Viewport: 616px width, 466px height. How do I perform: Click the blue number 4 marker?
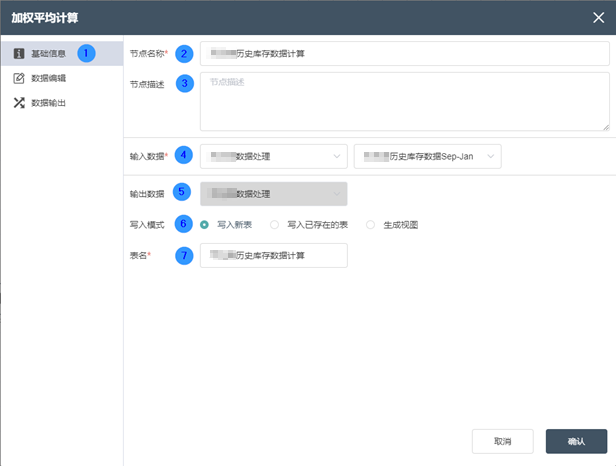(x=183, y=155)
